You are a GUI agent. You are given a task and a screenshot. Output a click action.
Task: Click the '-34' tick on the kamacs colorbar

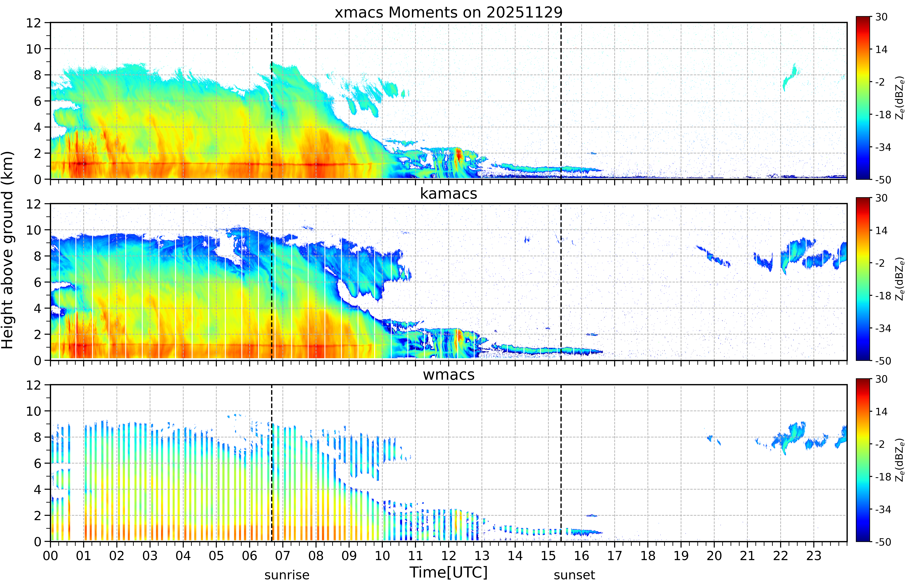pyautogui.click(x=883, y=328)
